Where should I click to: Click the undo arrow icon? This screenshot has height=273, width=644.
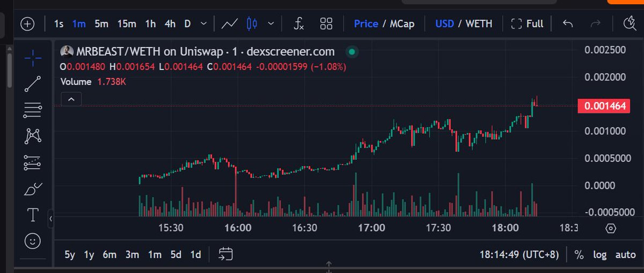[568, 24]
